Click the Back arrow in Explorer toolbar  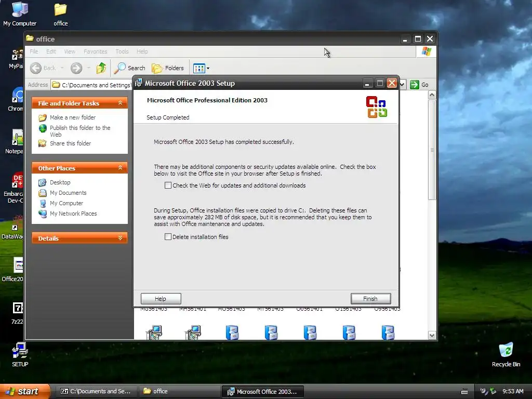[x=43, y=68]
